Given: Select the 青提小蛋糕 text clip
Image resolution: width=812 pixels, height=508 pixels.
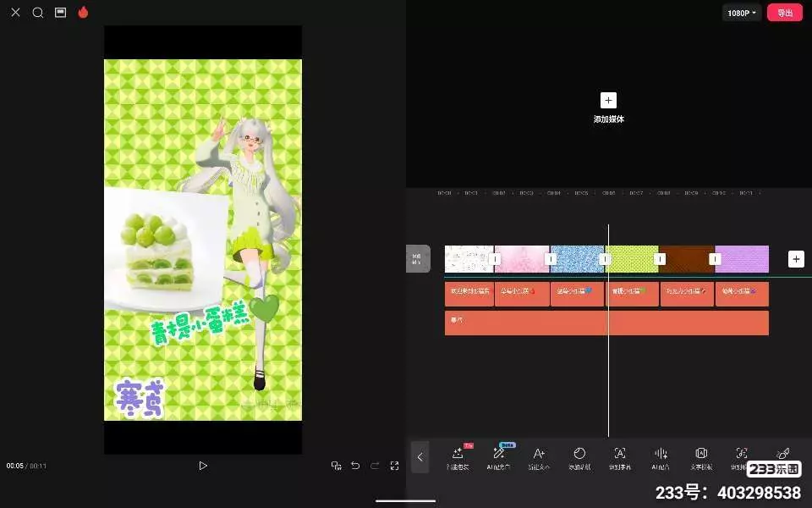Looking at the screenshot, I should click(632, 294).
